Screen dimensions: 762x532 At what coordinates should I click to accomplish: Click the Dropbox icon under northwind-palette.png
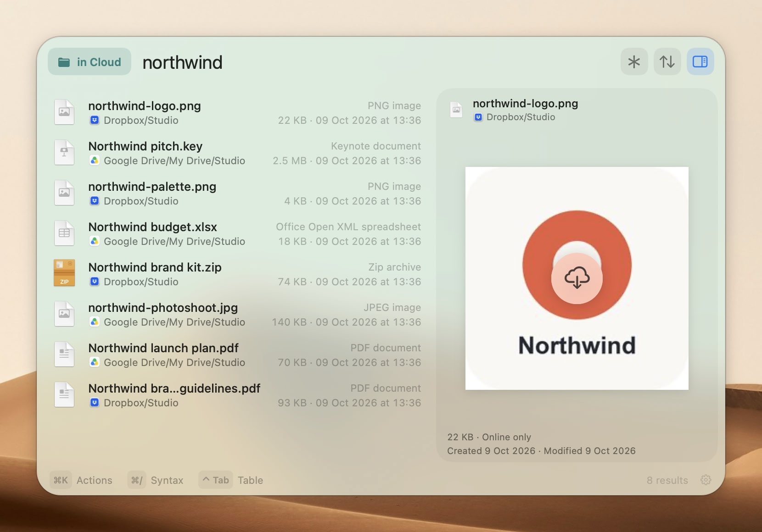click(x=94, y=201)
